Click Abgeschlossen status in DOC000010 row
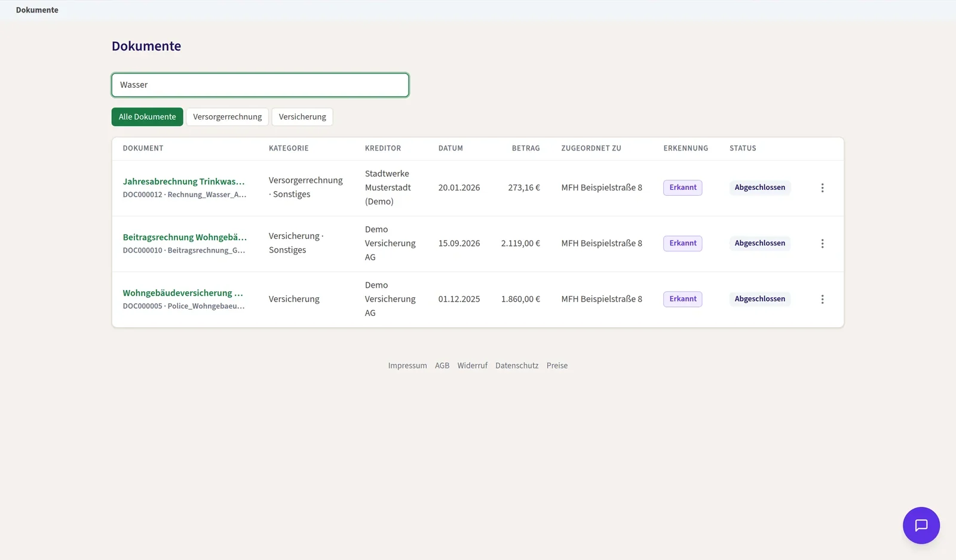This screenshot has height=560, width=956. click(759, 244)
